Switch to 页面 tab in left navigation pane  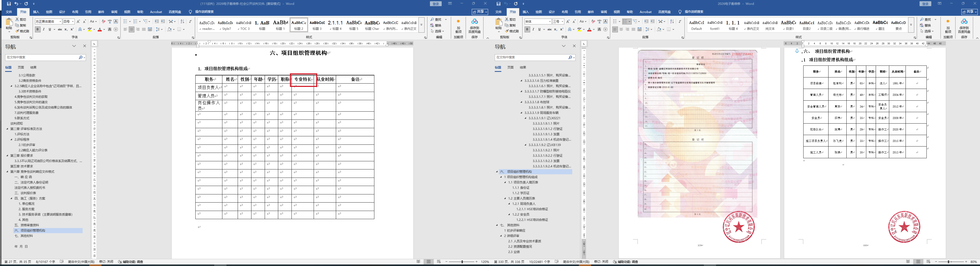click(x=21, y=67)
